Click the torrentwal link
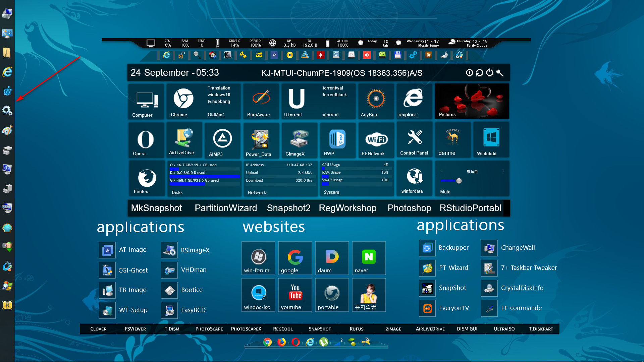 click(333, 88)
